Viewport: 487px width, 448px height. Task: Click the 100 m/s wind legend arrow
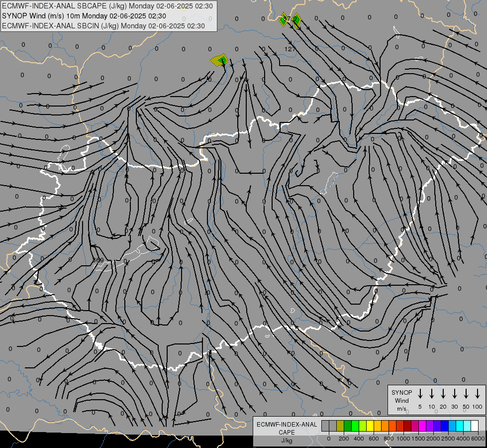(x=478, y=394)
